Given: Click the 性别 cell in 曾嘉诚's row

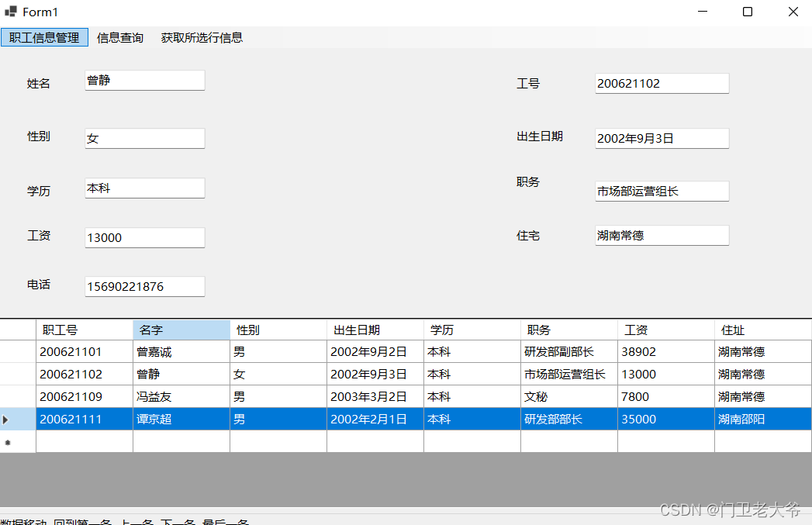Looking at the screenshot, I should [x=278, y=351].
